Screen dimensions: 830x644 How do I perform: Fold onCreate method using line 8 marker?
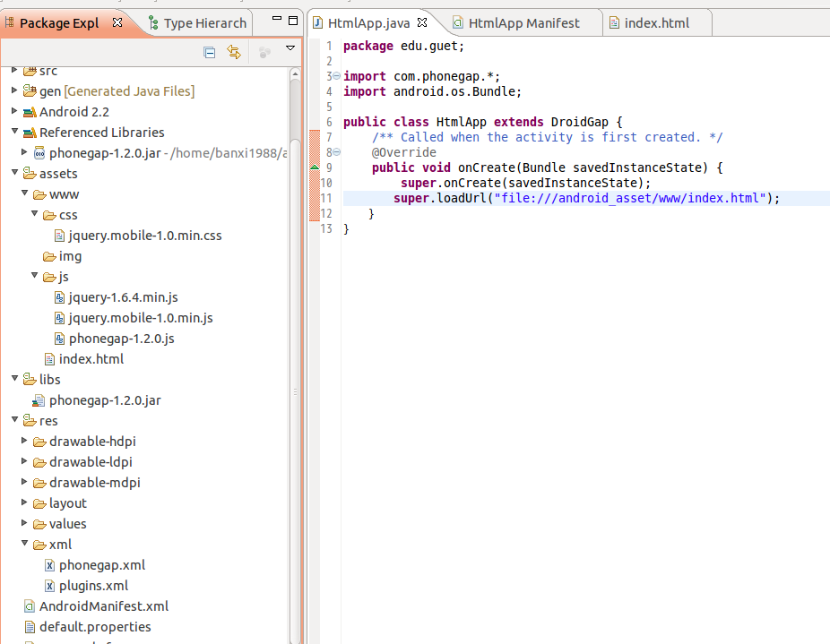pos(337,152)
